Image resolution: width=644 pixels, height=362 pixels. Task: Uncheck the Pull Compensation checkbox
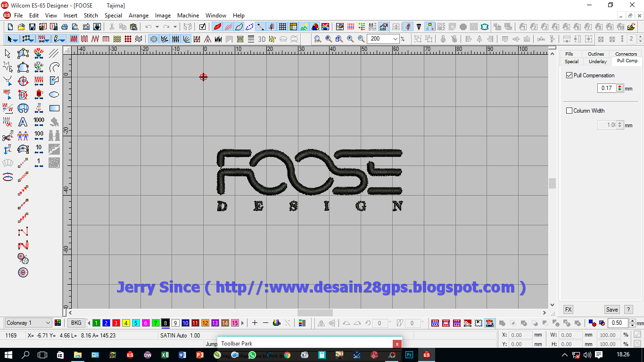(569, 75)
